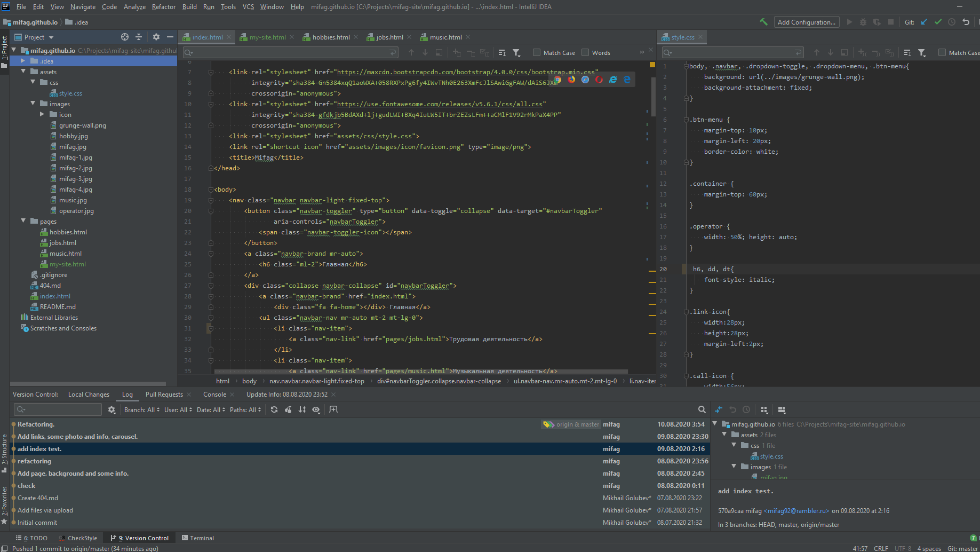Click the Add Configuration button
This screenshot has width=980, height=552.
pyautogui.click(x=806, y=22)
